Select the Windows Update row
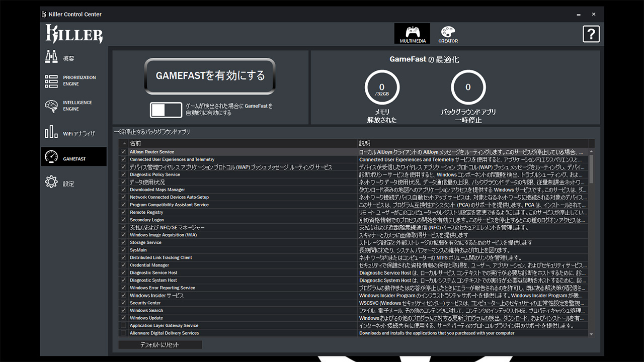Screen dimensions: 644x362 tap(353, 318)
